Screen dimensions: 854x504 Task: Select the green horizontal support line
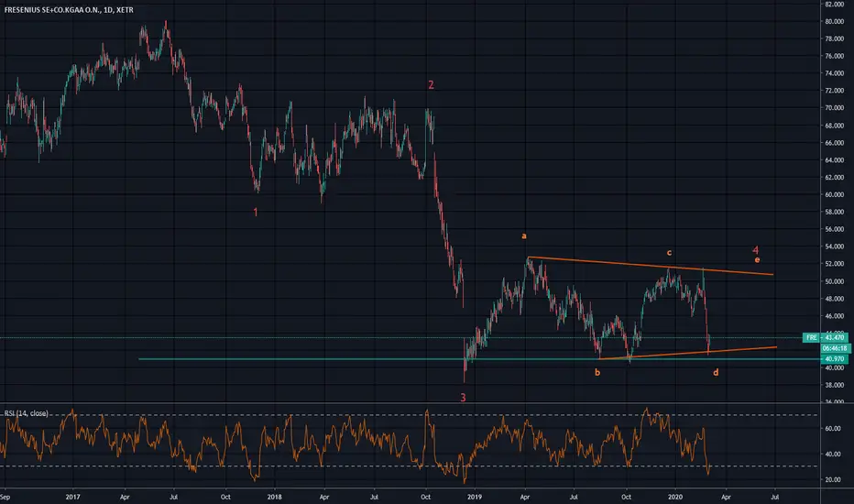[479, 359]
